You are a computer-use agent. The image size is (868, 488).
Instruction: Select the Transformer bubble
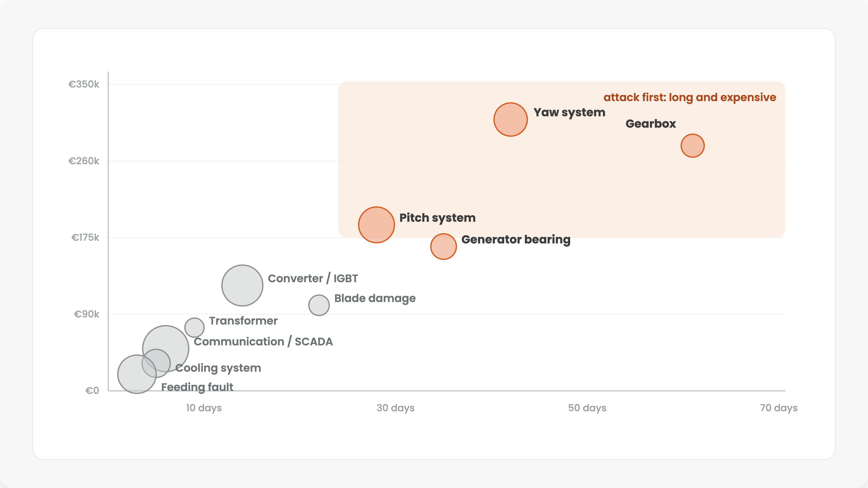[194, 327]
